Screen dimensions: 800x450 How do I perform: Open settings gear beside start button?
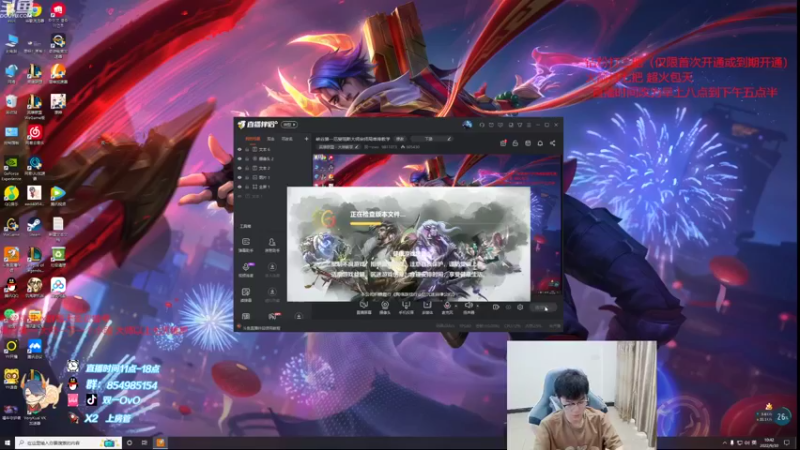pos(520,307)
